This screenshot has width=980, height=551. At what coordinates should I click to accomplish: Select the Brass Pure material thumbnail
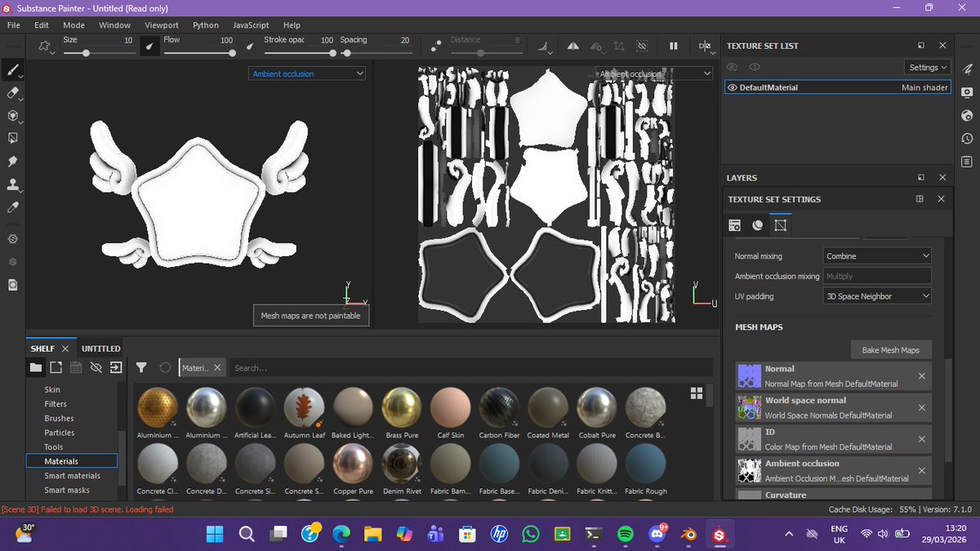pos(402,407)
